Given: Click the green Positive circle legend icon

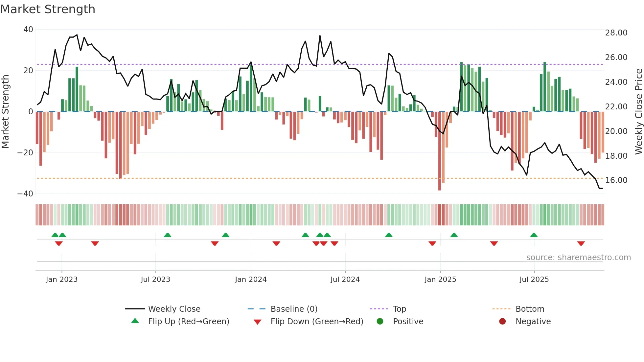Looking at the screenshot, I should 380,321.
